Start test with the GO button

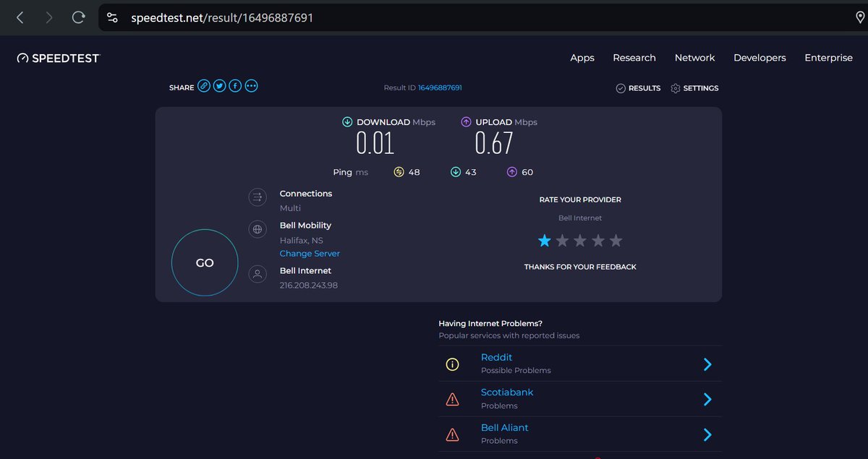[205, 263]
